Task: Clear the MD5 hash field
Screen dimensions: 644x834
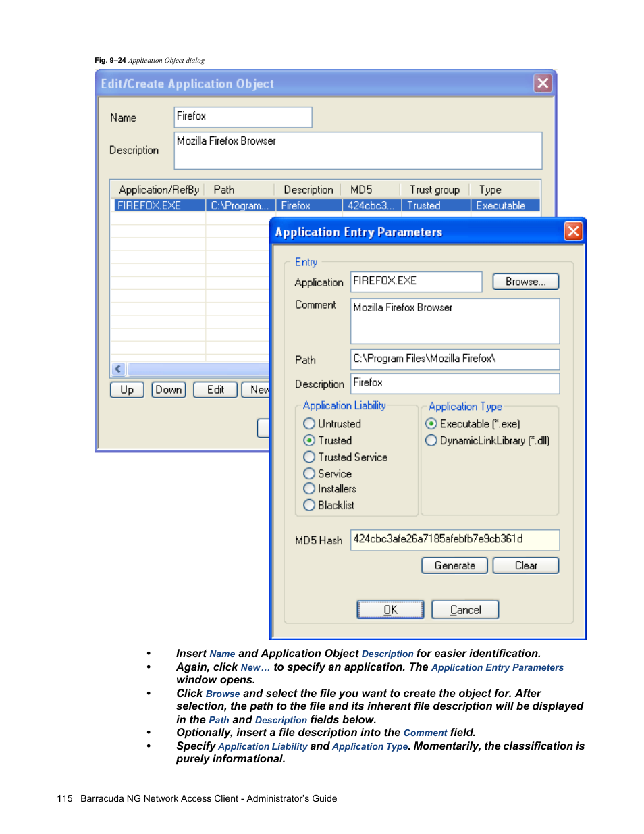Action: click(526, 565)
